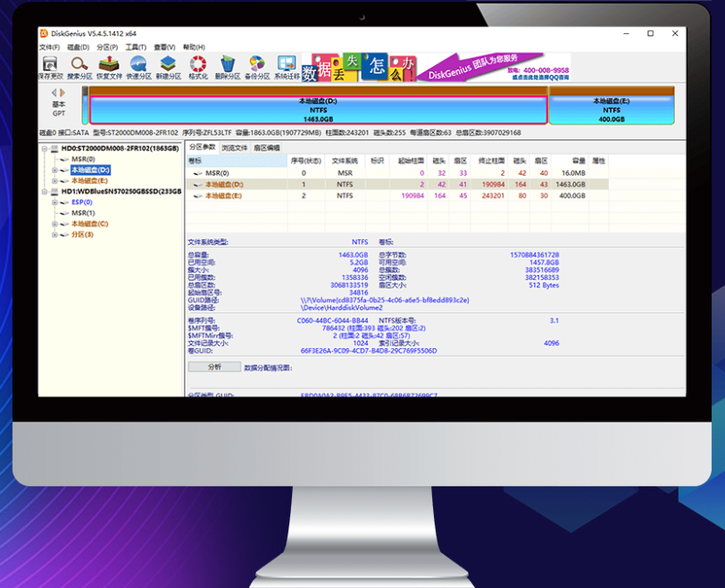This screenshot has width=725, height=588.
Task: Select MSR(1) under HD1 in tree
Action: click(83, 213)
